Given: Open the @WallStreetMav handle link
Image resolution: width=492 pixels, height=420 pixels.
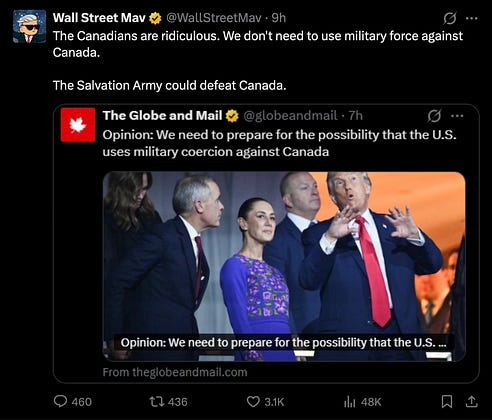Looking at the screenshot, I should [x=214, y=18].
